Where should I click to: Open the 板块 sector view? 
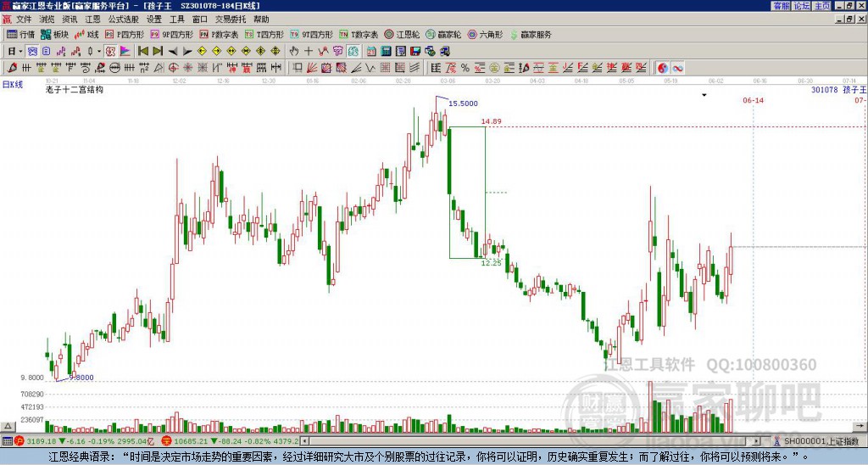click(x=55, y=34)
